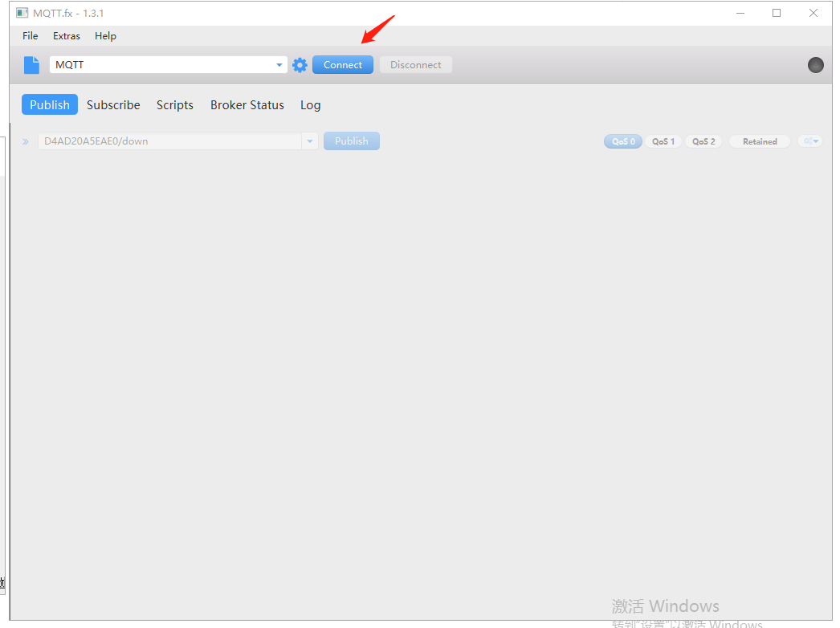Click the blue profile file icon
This screenshot has height=628, width=840.
(31, 65)
